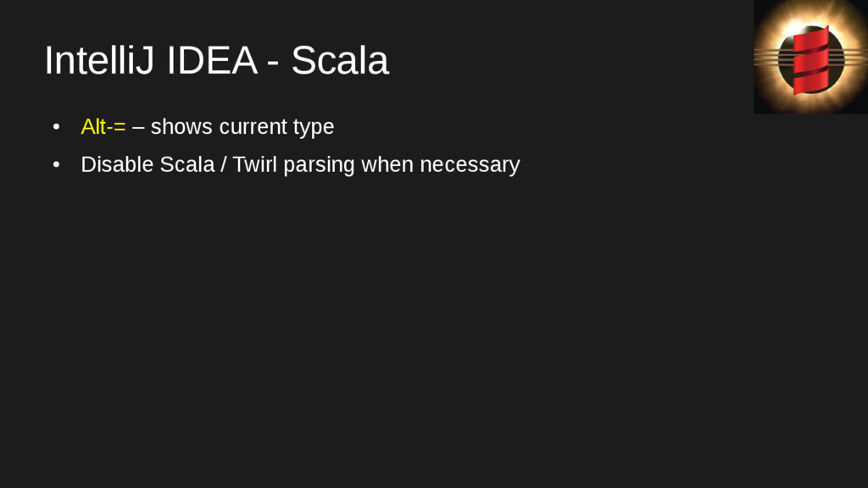Click the word IDEA in title

211,61
